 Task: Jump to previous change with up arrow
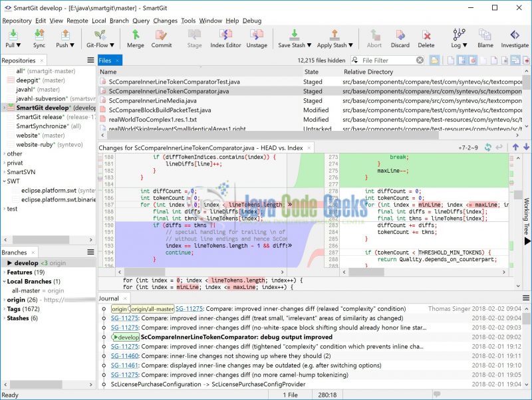coord(516,147)
